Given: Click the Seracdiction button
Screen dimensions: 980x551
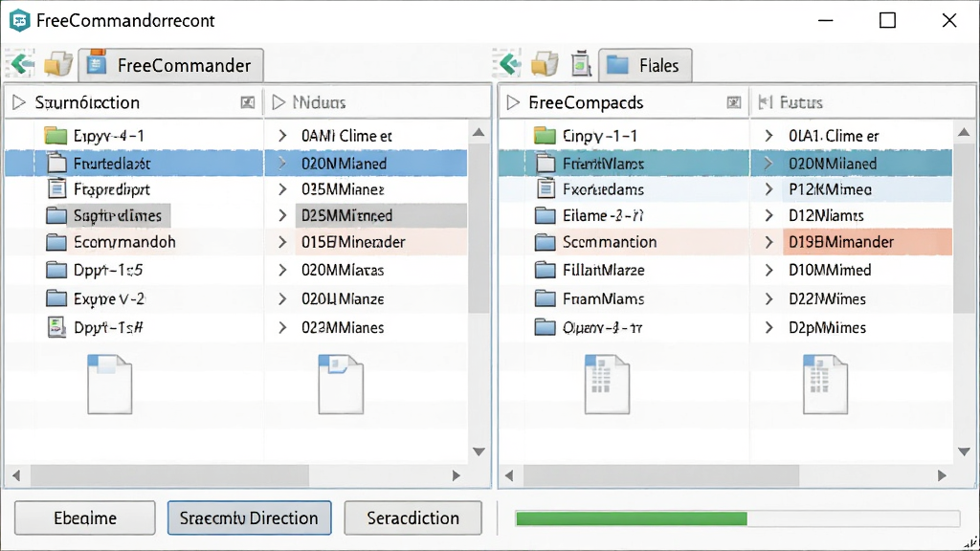Looking at the screenshot, I should tap(413, 518).
